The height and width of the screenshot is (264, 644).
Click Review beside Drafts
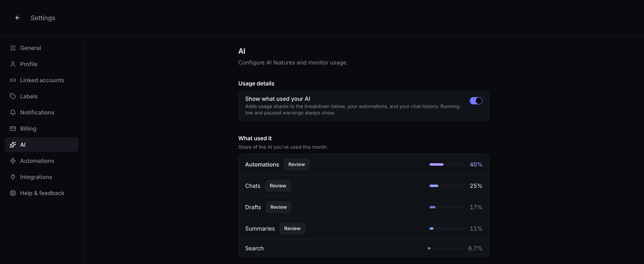279,207
